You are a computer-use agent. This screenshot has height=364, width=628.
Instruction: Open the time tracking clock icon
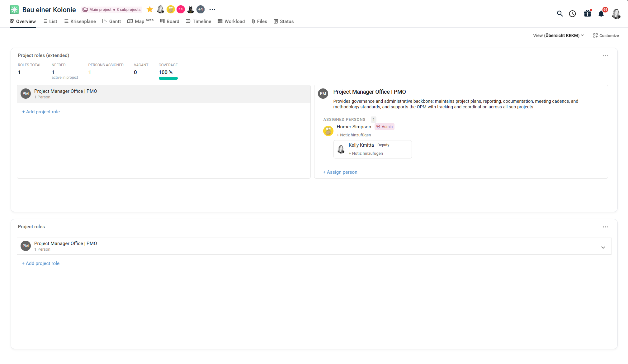pos(572,14)
